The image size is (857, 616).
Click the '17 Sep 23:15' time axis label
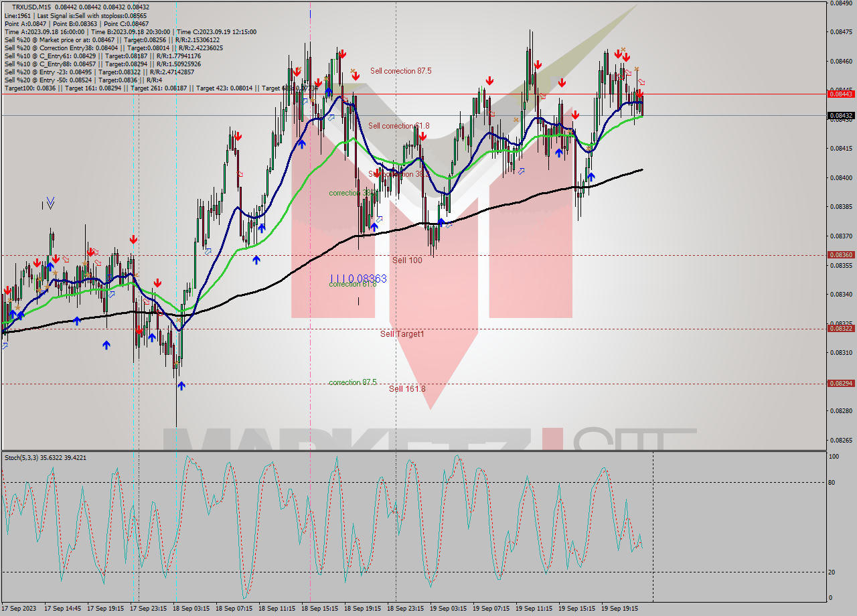(x=149, y=609)
